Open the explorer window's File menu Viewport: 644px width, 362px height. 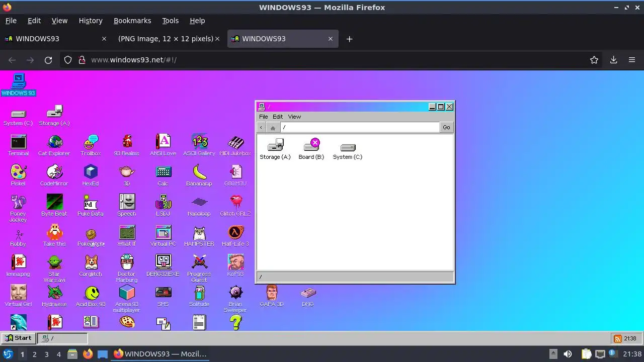point(263,117)
